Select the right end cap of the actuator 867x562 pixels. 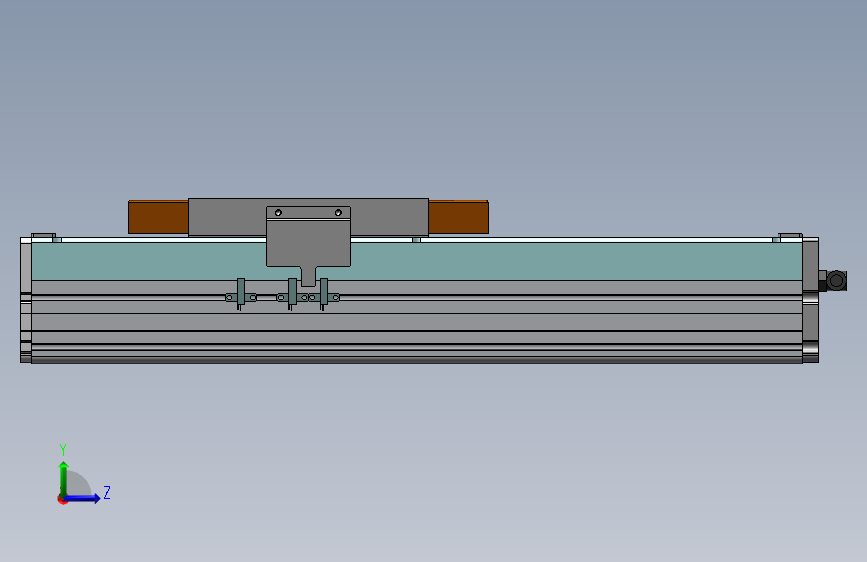pos(811,300)
